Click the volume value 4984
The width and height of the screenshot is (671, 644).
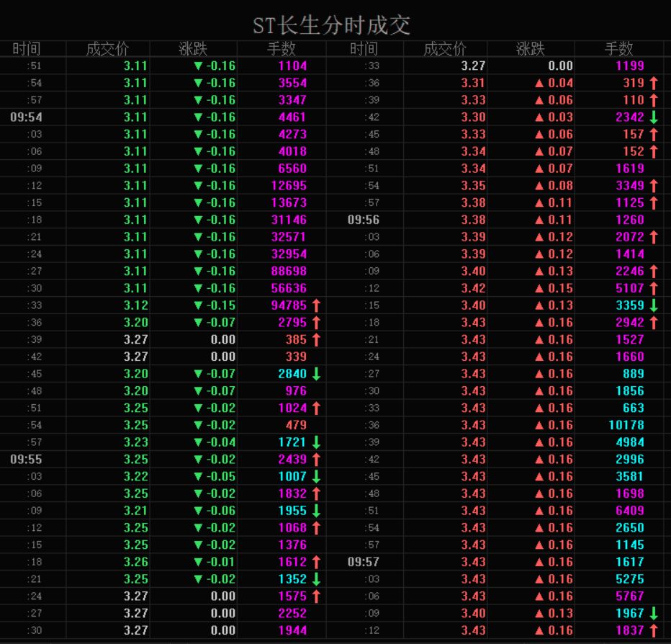(629, 442)
